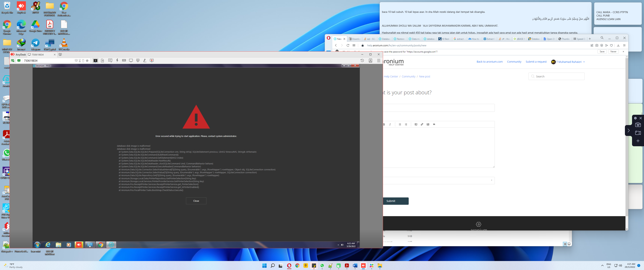Screen dimensions: 644x270
Task: Open the topic dropdown above Submit
Action: click(x=439, y=180)
